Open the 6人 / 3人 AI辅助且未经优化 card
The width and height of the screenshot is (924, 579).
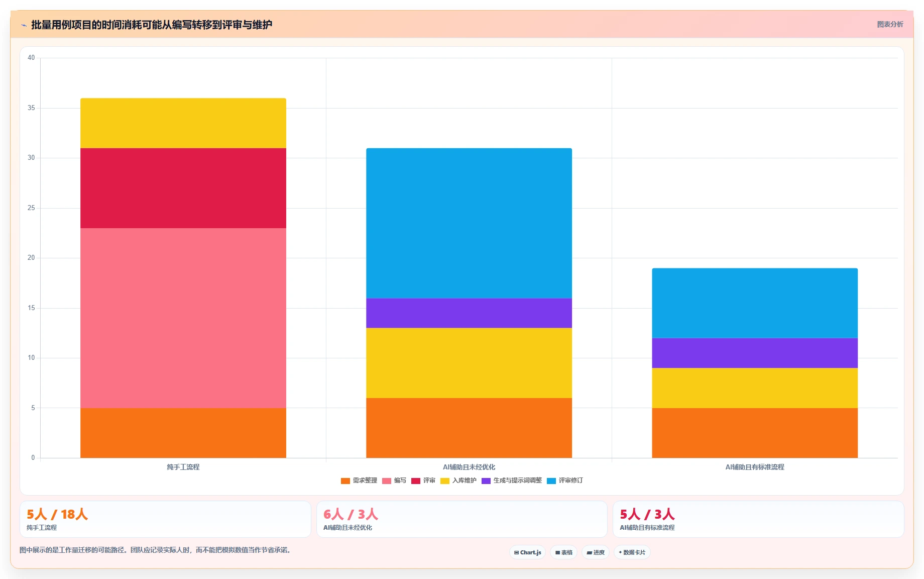[461, 519]
